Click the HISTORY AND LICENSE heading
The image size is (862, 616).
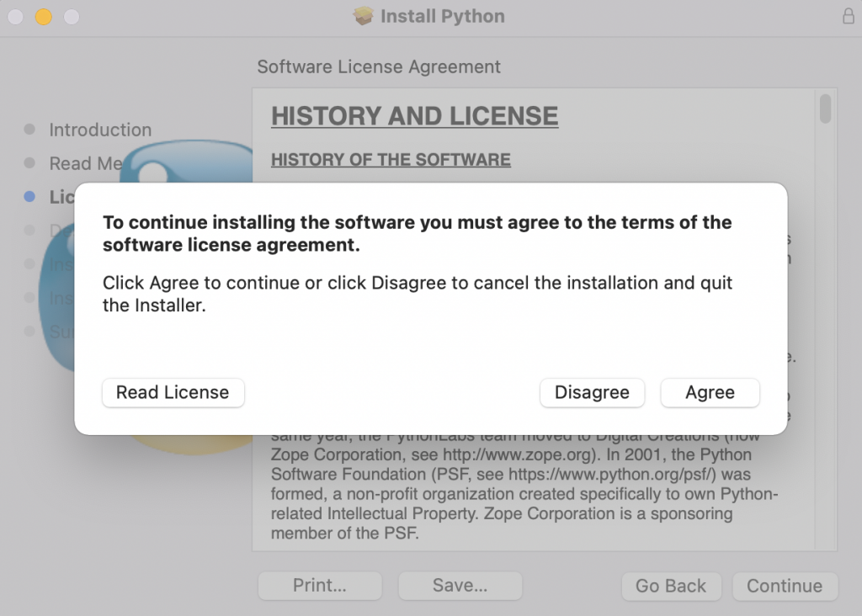click(x=414, y=116)
